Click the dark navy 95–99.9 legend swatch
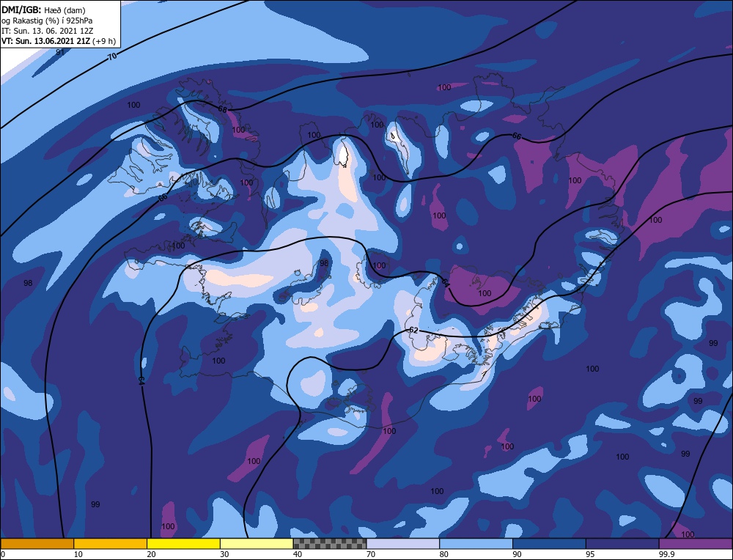Screen dimensions: 733x560 [622, 544]
